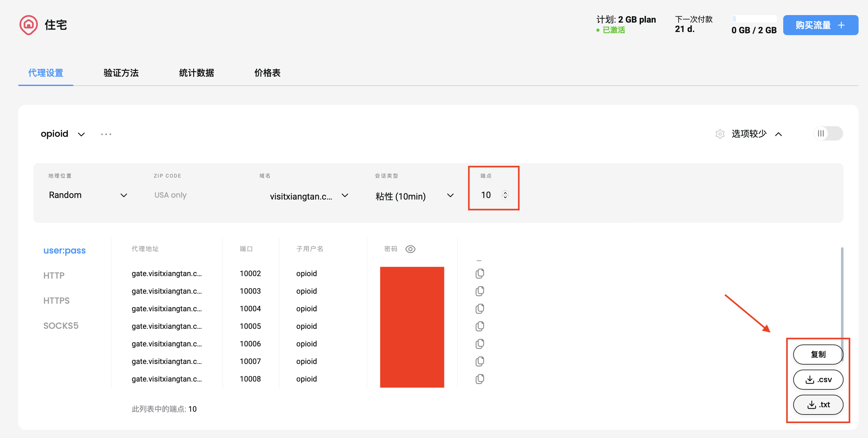Switch to the 价格表 tab
The image size is (868, 438).
[x=267, y=73]
